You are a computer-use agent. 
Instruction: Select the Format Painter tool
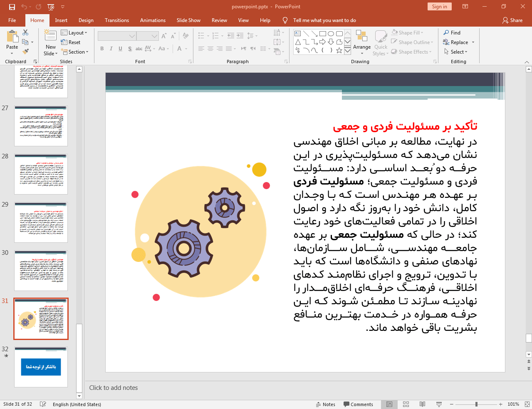(x=26, y=51)
